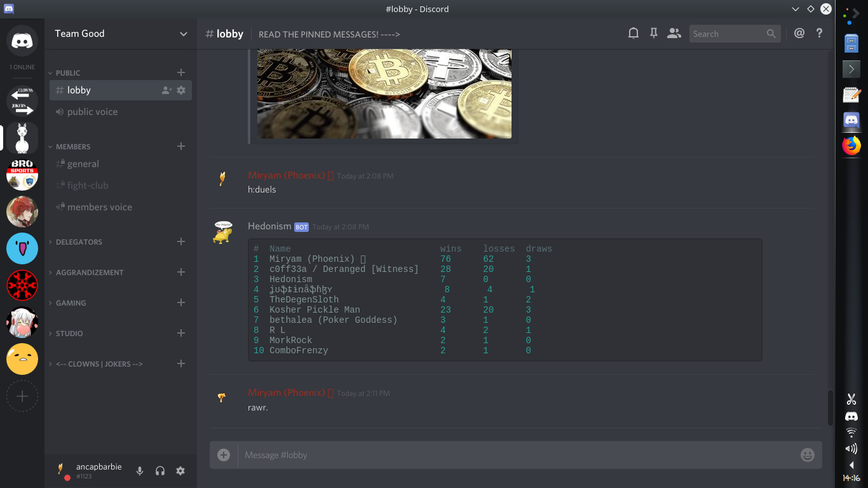Add a server with plus button
The height and width of the screenshot is (488, 868).
coord(22,396)
